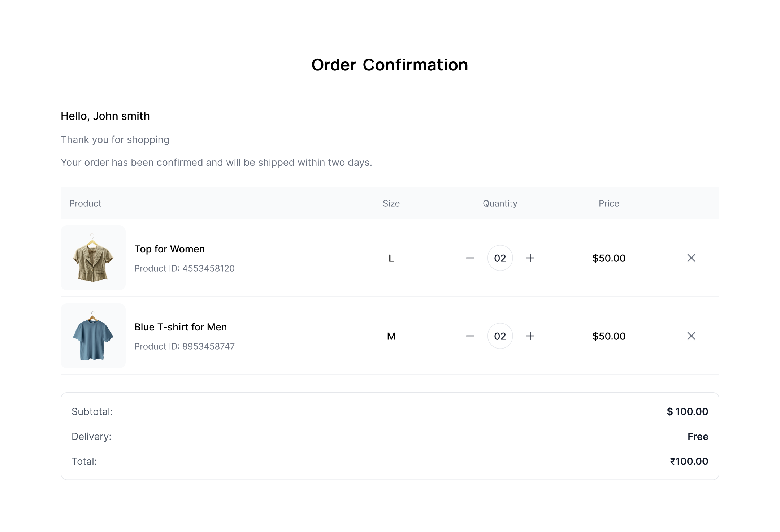Click the Quantity column header
The height and width of the screenshot is (532, 780).
500,203
